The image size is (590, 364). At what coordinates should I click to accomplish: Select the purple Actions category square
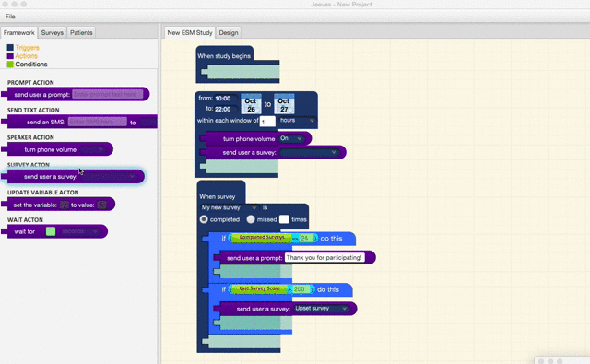click(x=10, y=55)
